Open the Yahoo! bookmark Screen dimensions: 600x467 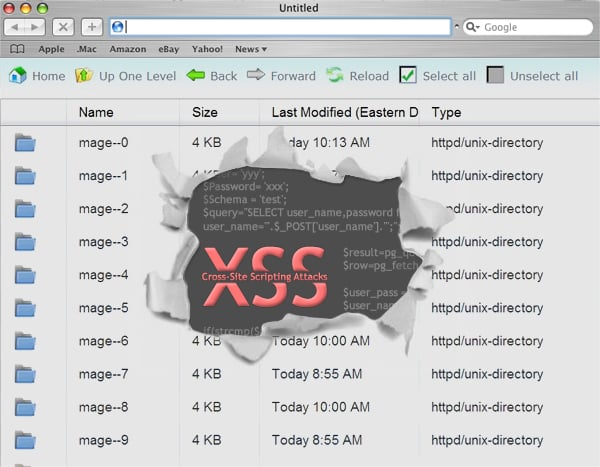click(x=207, y=49)
